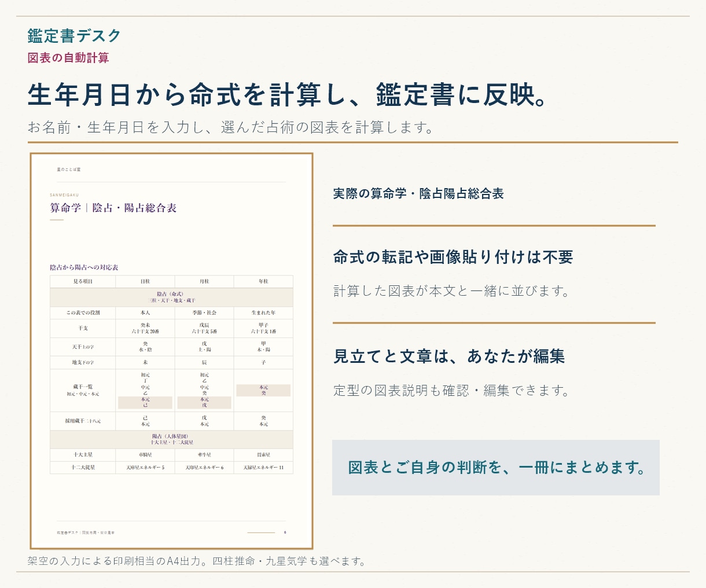Screen dimensions: 706x588
Task: Click the banner 図表とご自身の判断を、一冊にまとめます。
Action: [x=496, y=468]
